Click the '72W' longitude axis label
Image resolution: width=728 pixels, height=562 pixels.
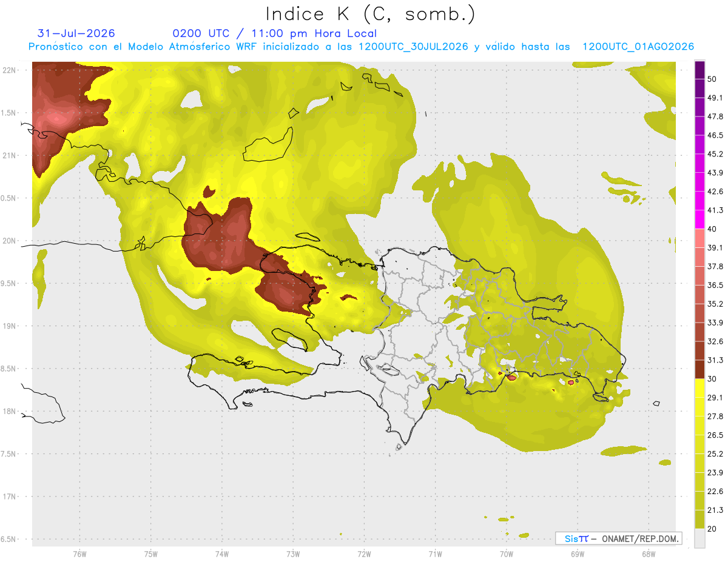tap(364, 554)
